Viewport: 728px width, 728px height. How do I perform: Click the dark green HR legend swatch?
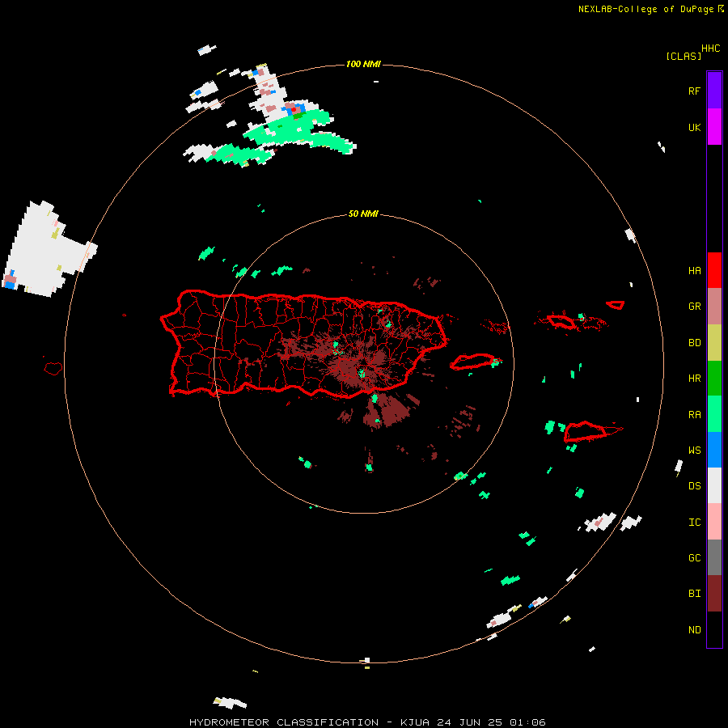[714, 379]
